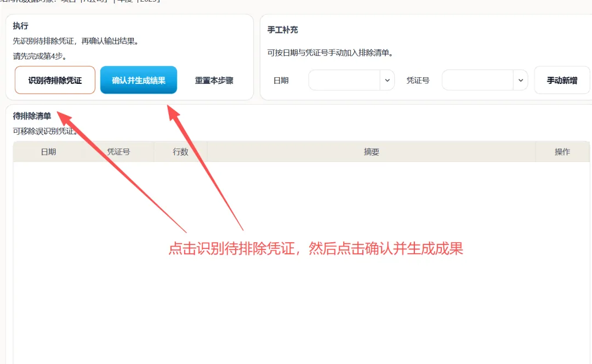Open the 日期 dropdown arrow

(x=387, y=80)
